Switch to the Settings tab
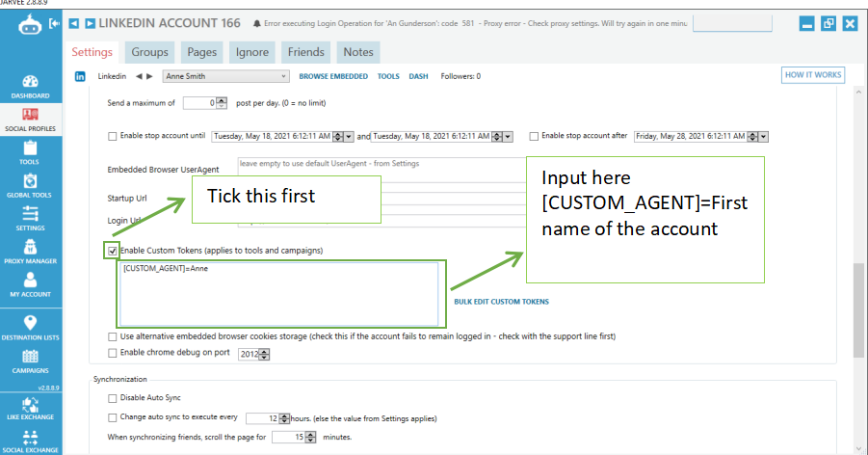The width and height of the screenshot is (868, 455). click(92, 52)
